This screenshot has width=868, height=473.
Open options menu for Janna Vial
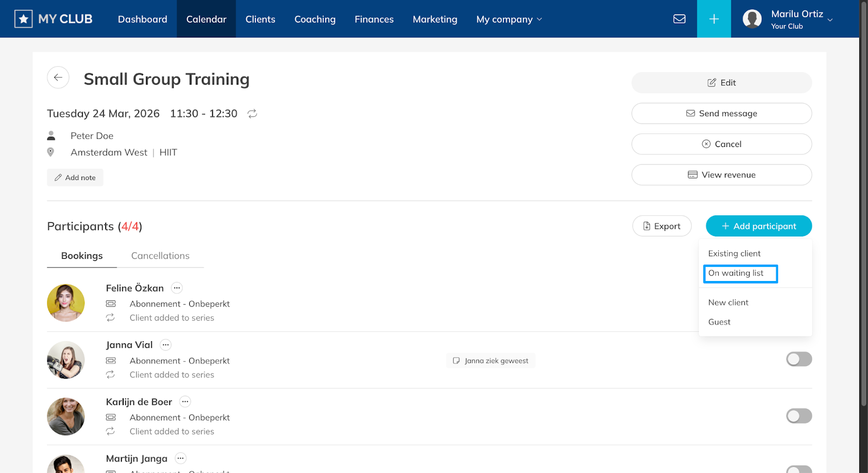pyautogui.click(x=166, y=345)
